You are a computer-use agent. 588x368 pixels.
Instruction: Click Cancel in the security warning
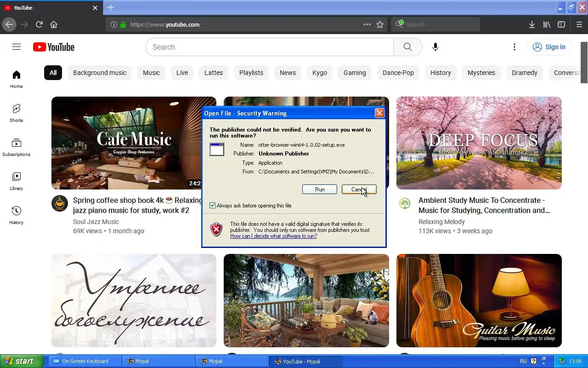pos(359,190)
